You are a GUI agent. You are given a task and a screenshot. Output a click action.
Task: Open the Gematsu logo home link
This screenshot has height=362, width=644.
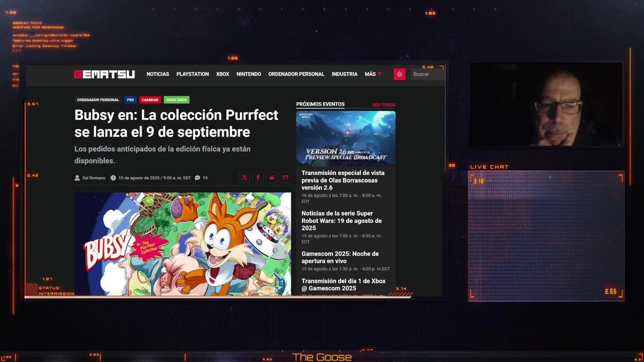tap(105, 74)
